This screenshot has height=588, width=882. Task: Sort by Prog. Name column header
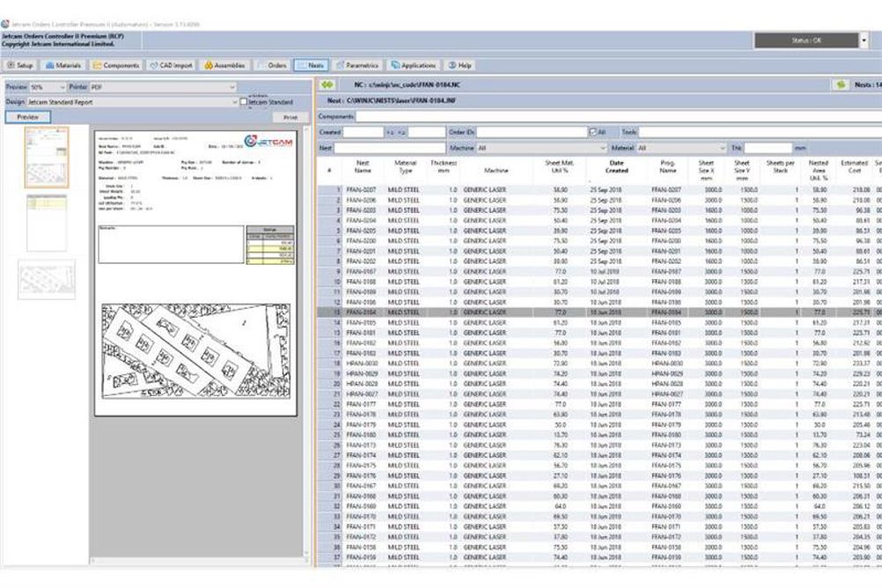click(x=668, y=167)
